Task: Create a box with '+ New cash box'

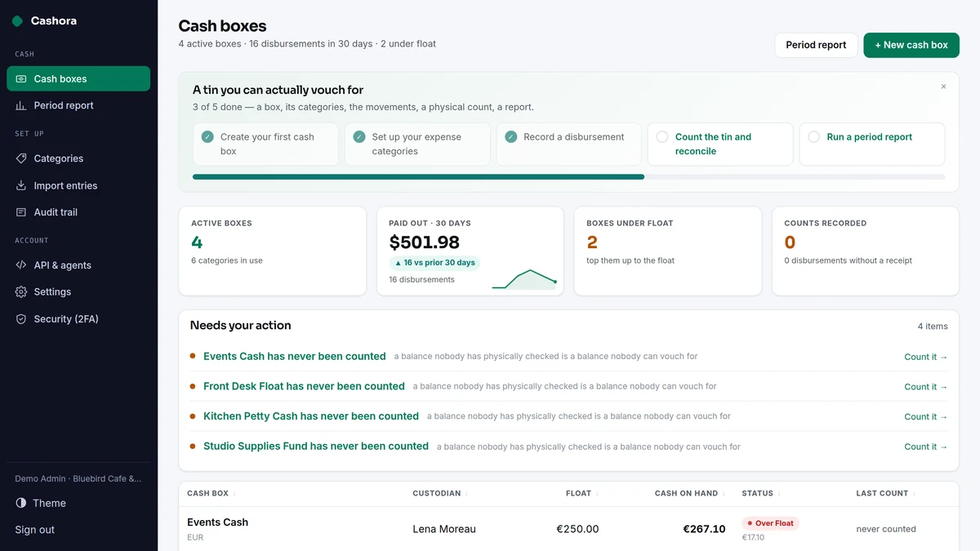Action: click(911, 45)
